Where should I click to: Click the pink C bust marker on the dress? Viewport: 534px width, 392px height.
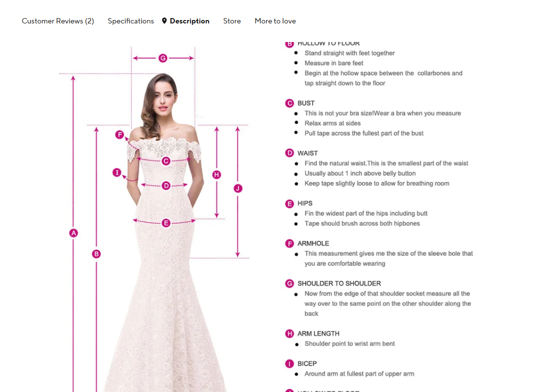(166, 161)
